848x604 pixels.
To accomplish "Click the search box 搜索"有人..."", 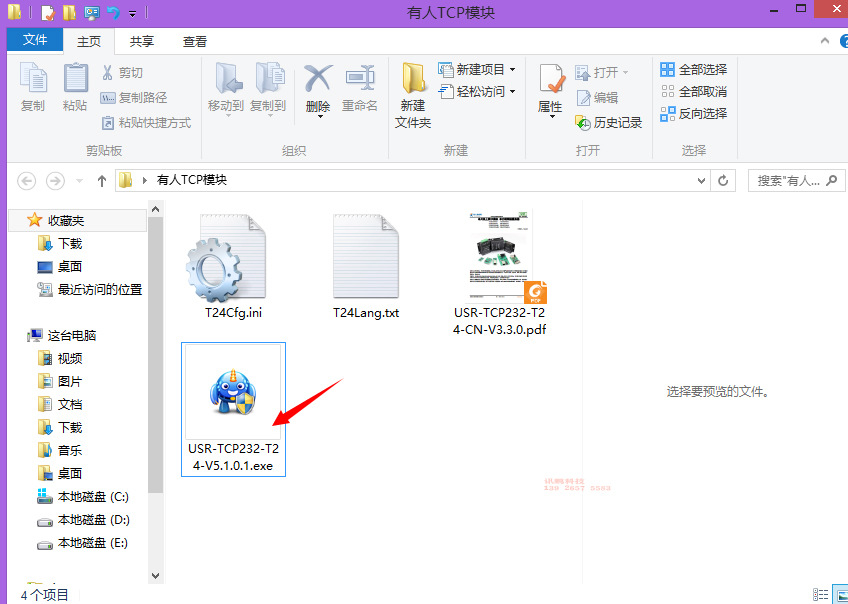I will (796, 181).
